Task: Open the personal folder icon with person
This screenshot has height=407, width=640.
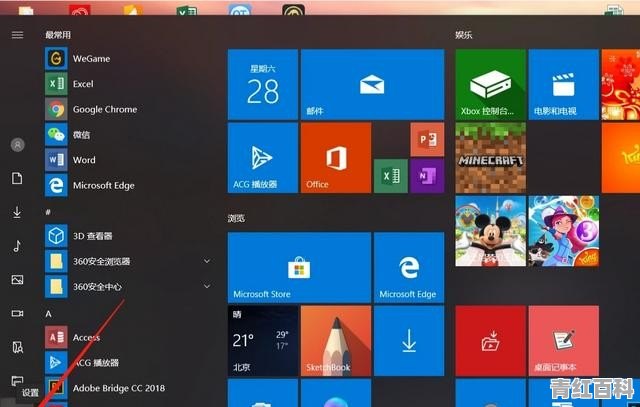Action: 17,347
